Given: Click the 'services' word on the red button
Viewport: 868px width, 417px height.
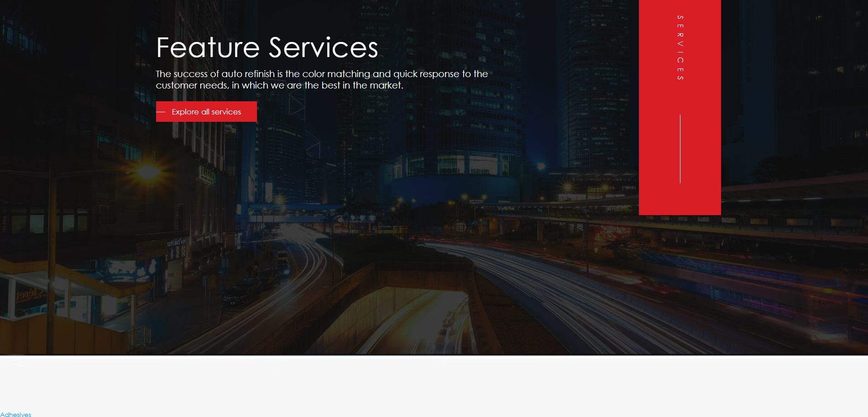Looking at the screenshot, I should coord(226,112).
